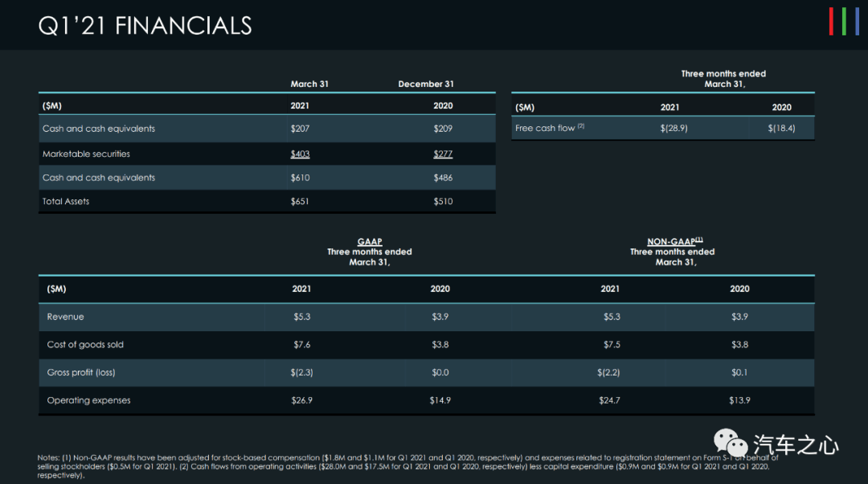This screenshot has height=484, width=868.
Task: Select the Revenue row label
Action: tap(65, 317)
